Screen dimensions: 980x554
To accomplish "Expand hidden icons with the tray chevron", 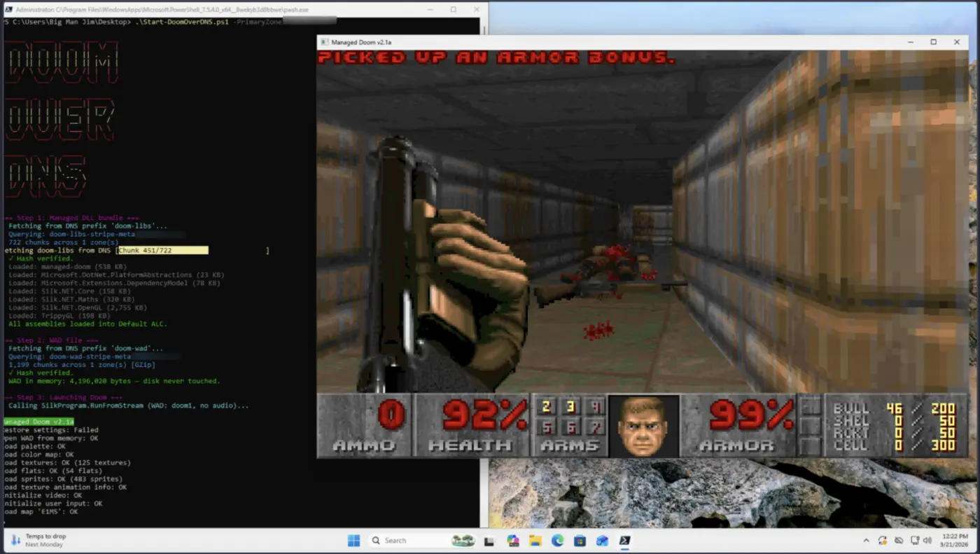I will click(x=867, y=540).
